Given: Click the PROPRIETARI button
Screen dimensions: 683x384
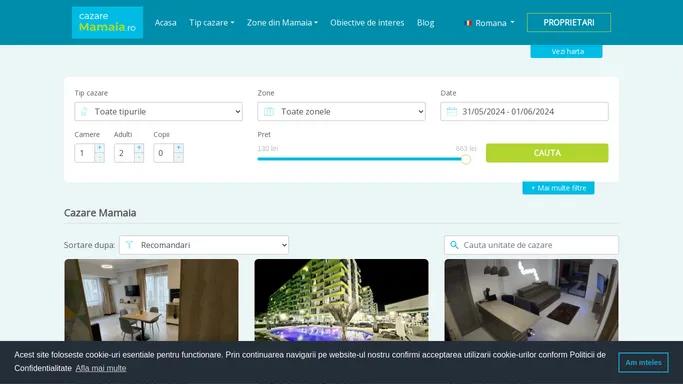Looking at the screenshot, I should [569, 23].
